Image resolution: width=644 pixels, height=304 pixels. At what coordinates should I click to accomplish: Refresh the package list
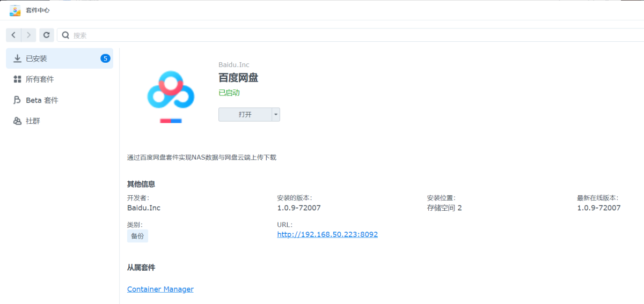coord(47,35)
